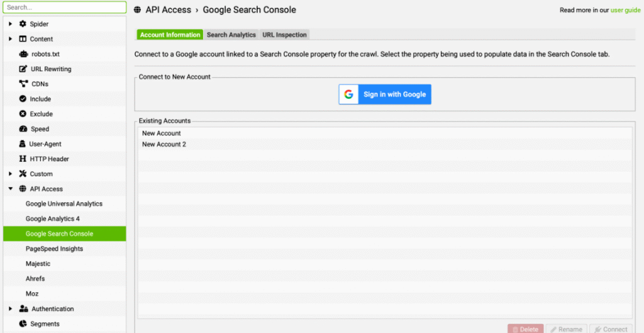
Task: Open the CDNs settings item
Action: point(65,84)
